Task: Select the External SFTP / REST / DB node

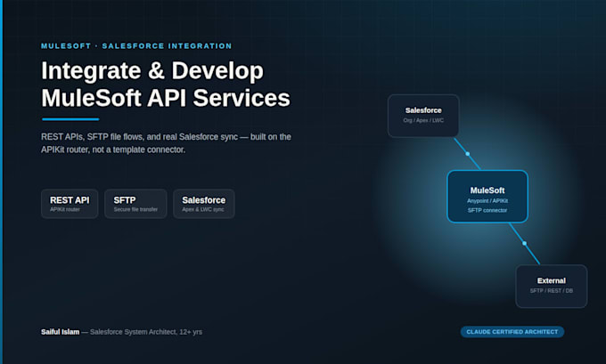Action: pos(551,286)
